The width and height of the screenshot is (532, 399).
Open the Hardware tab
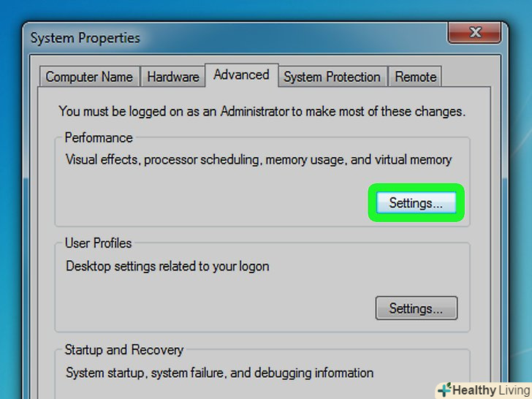173,77
